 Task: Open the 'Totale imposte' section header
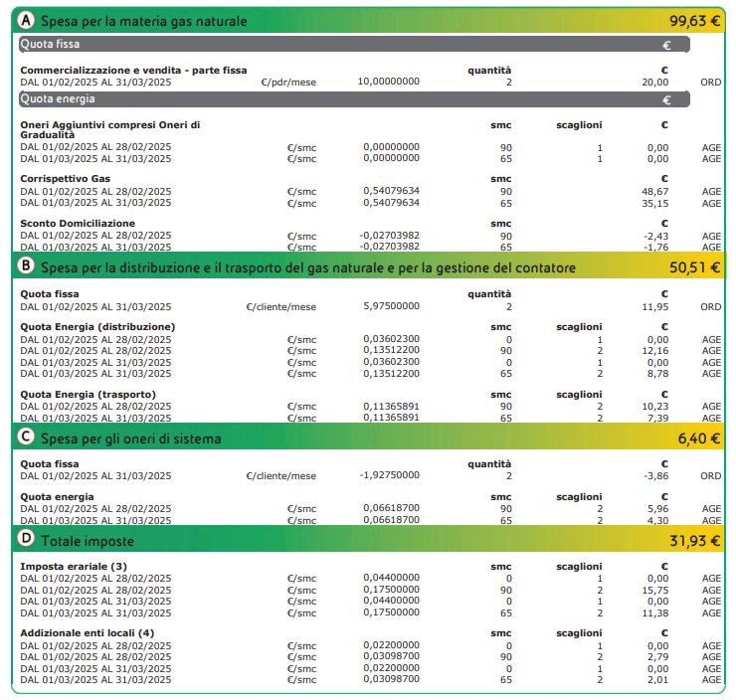pyautogui.click(x=88, y=541)
